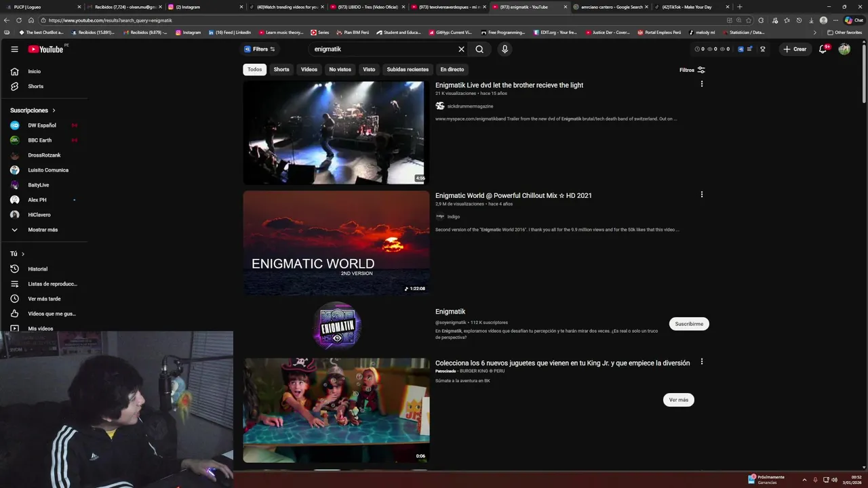Click the trophy extension icon in header
Image resolution: width=868 pixels, height=488 pixels.
point(762,49)
